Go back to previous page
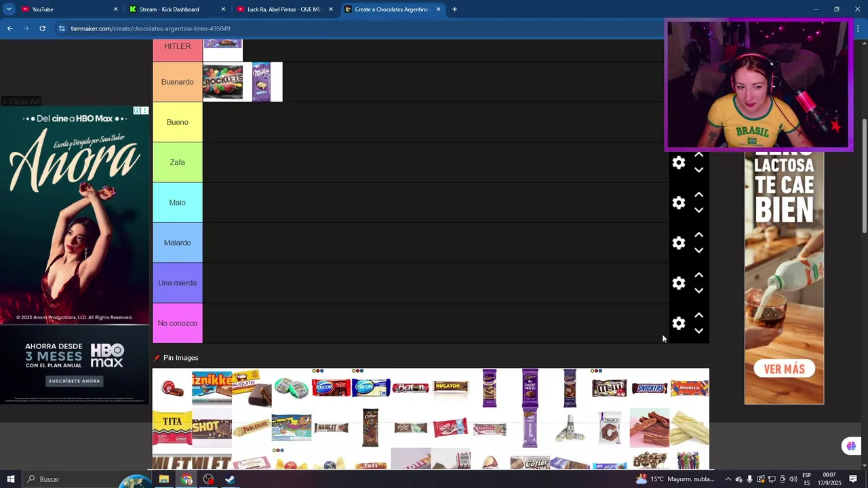 (x=10, y=28)
